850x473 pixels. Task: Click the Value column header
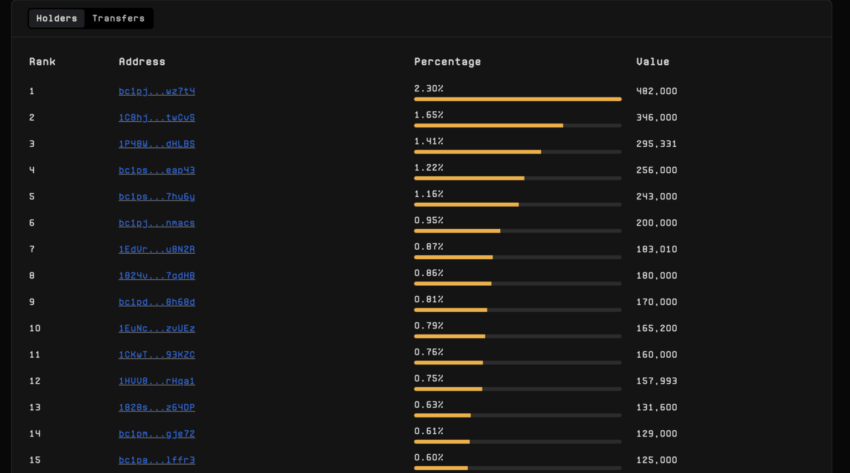tap(653, 62)
